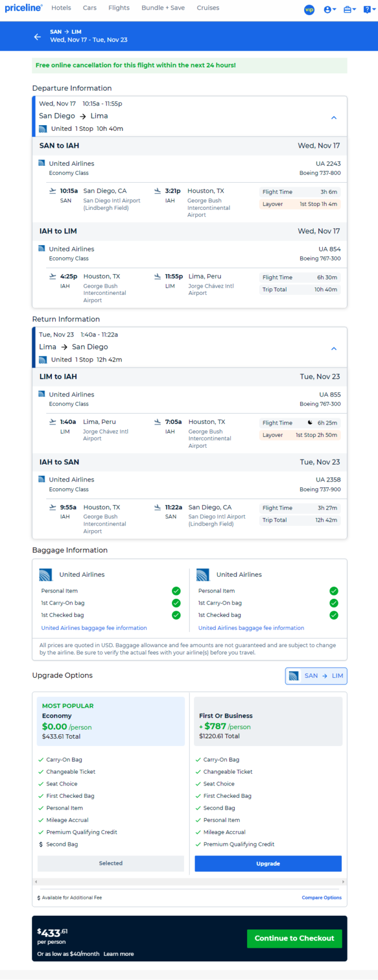Screen dimensions: 378x980
Task: Click United logo next to '1 Stop 10h 40m'
Action: tap(43, 129)
